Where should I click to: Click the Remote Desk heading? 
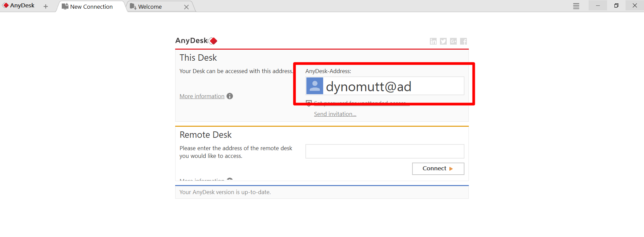[x=206, y=135]
